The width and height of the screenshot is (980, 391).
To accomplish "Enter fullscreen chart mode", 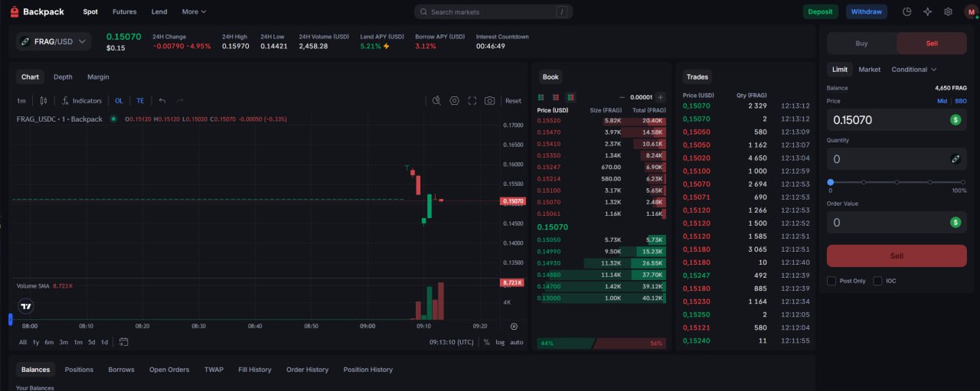I will click(x=472, y=100).
